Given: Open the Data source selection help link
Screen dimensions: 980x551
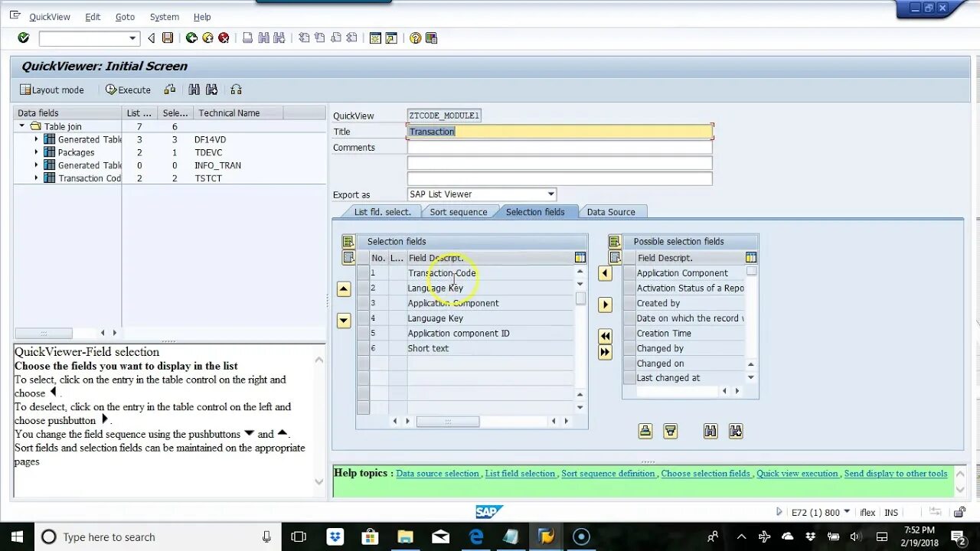Looking at the screenshot, I should (x=437, y=474).
